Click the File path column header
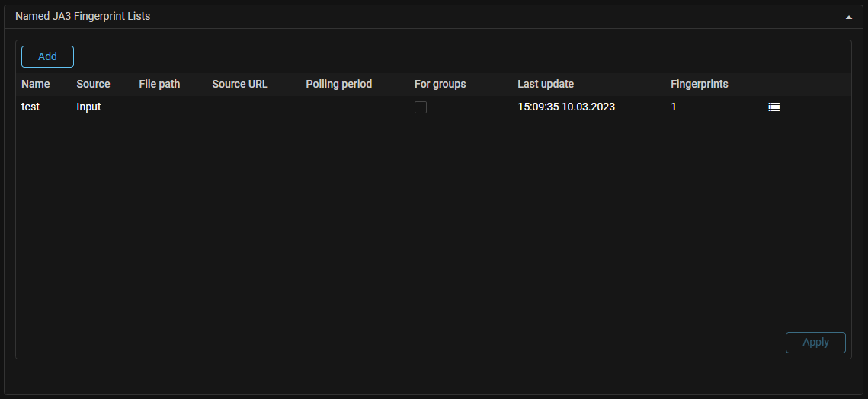This screenshot has width=868, height=399. click(x=159, y=84)
